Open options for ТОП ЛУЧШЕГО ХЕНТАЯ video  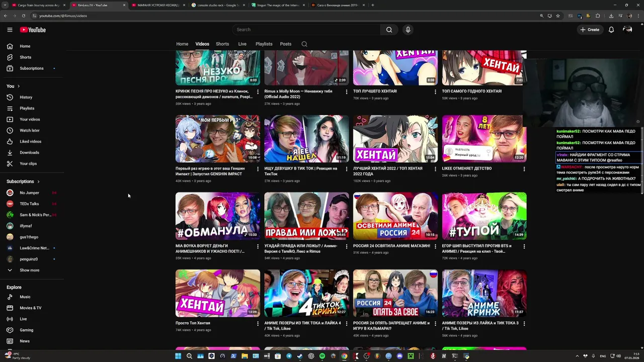(435, 92)
